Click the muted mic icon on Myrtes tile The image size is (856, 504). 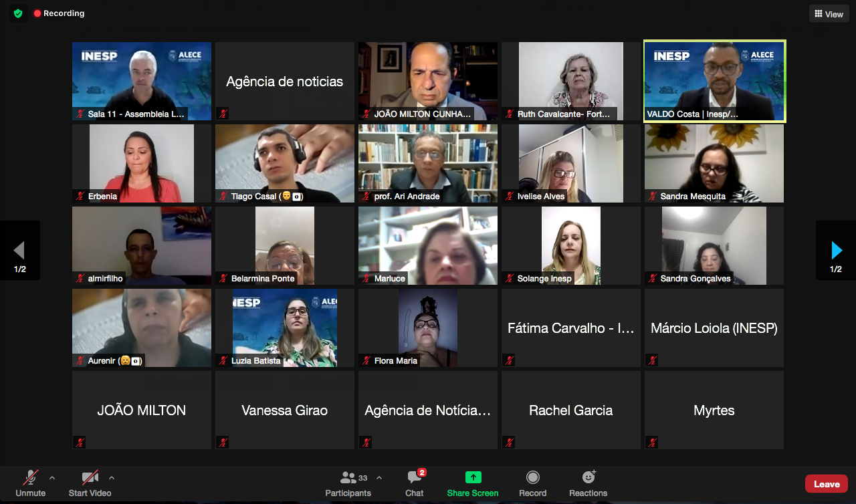click(x=652, y=442)
